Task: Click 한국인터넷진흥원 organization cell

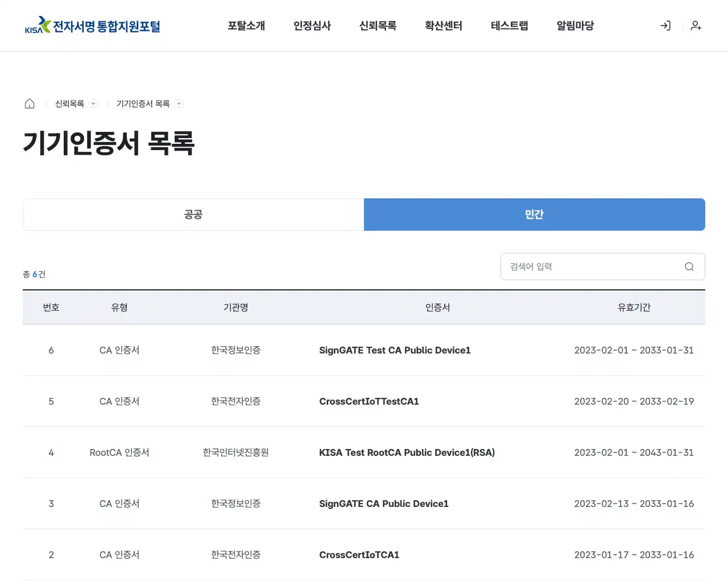Action: (236, 452)
